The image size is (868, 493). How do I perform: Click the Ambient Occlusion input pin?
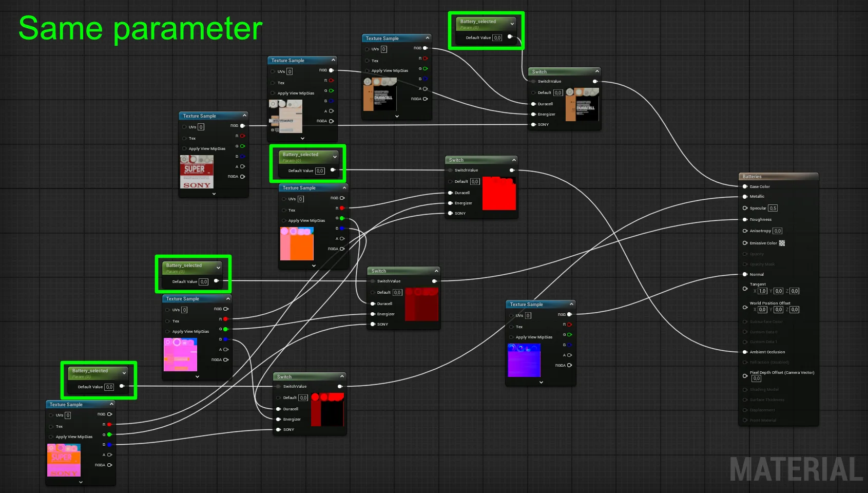tap(745, 352)
